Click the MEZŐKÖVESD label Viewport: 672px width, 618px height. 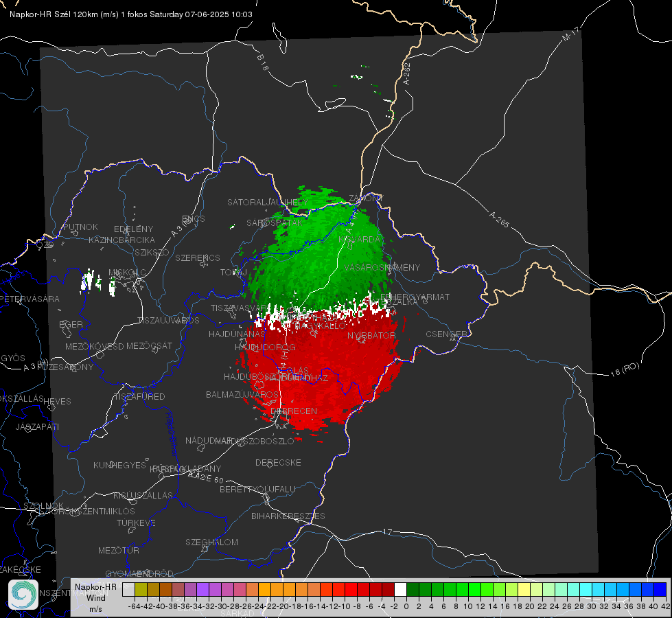click(94, 346)
